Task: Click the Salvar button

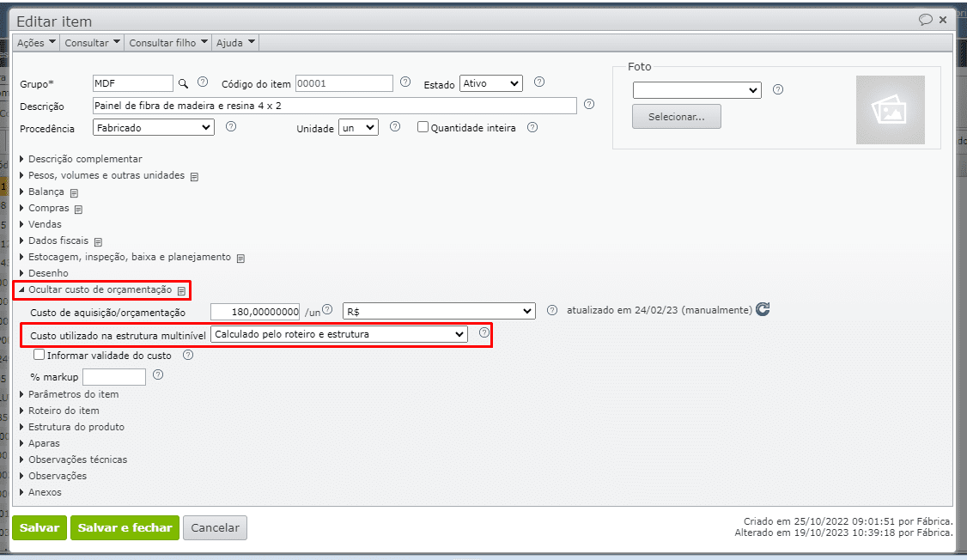Action: click(x=40, y=528)
